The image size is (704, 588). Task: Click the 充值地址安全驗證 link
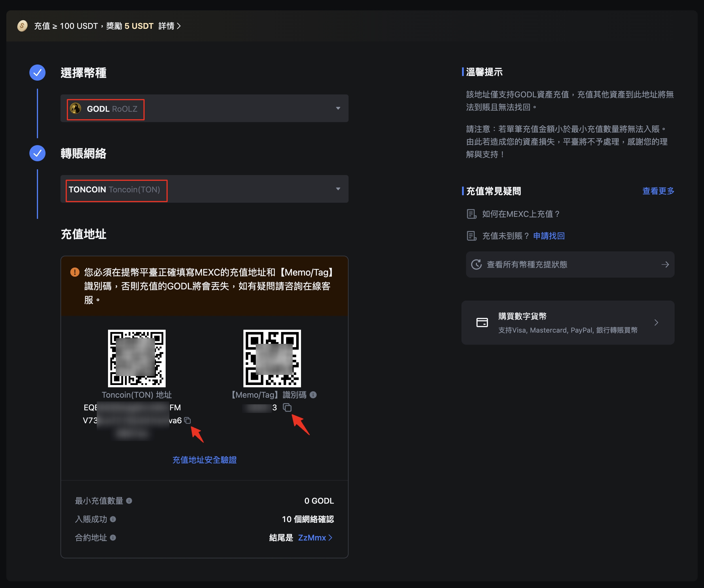click(x=205, y=460)
